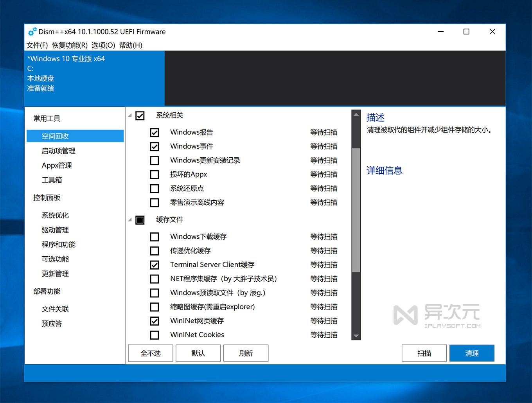Click the list scrollbar down arrow
Screen dimensions: 532x403
[x=356, y=336]
